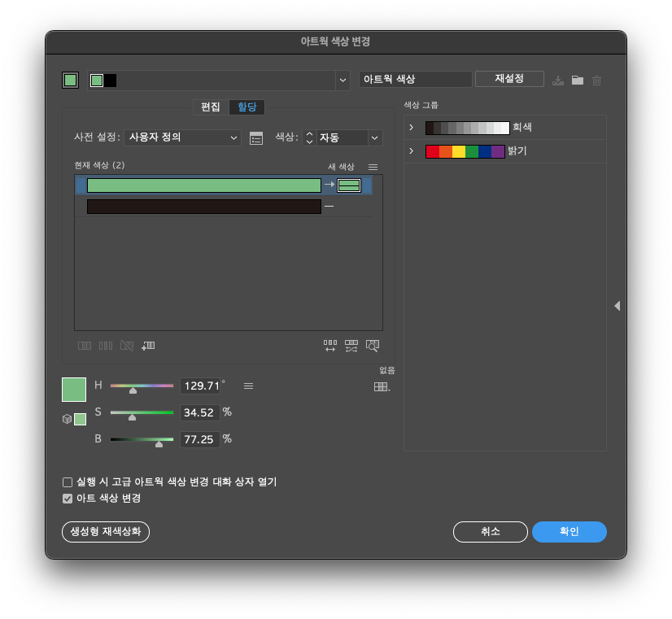The image size is (672, 619).
Task: Click the magnifier icon to find colors in artwork
Action: (372, 345)
